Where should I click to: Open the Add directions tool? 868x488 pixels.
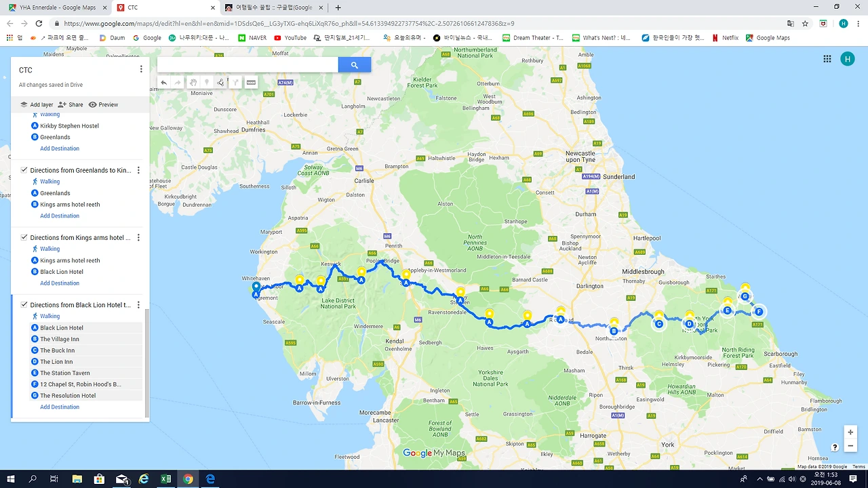(235, 83)
